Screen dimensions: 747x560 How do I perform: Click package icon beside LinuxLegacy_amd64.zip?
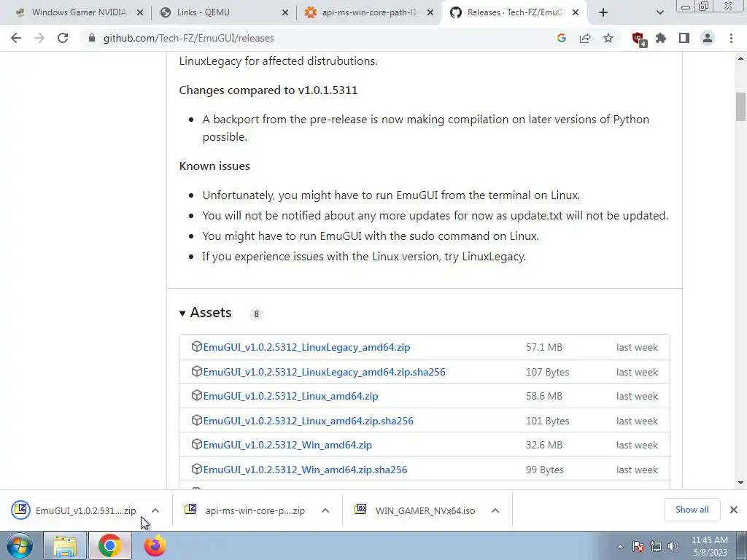(x=196, y=346)
